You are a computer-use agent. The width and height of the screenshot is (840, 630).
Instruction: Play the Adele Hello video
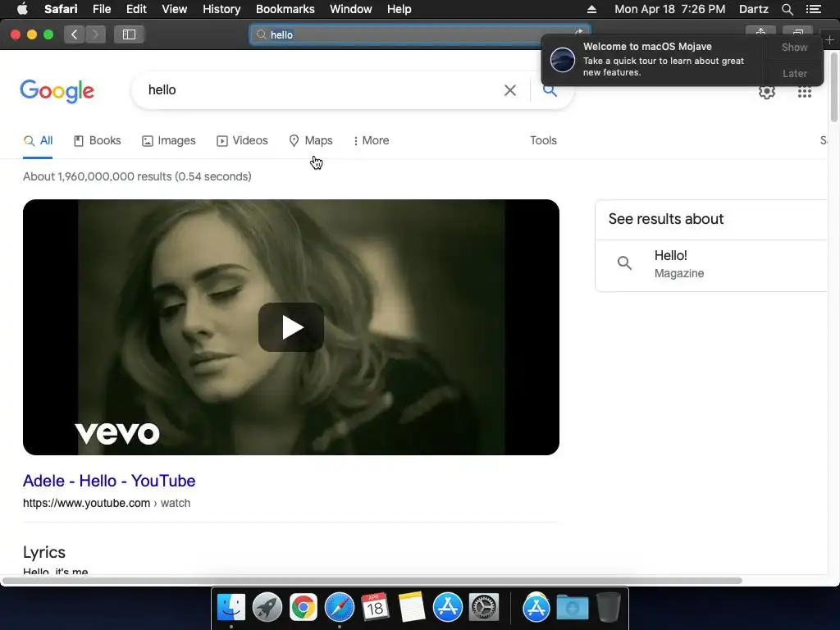[x=291, y=327]
